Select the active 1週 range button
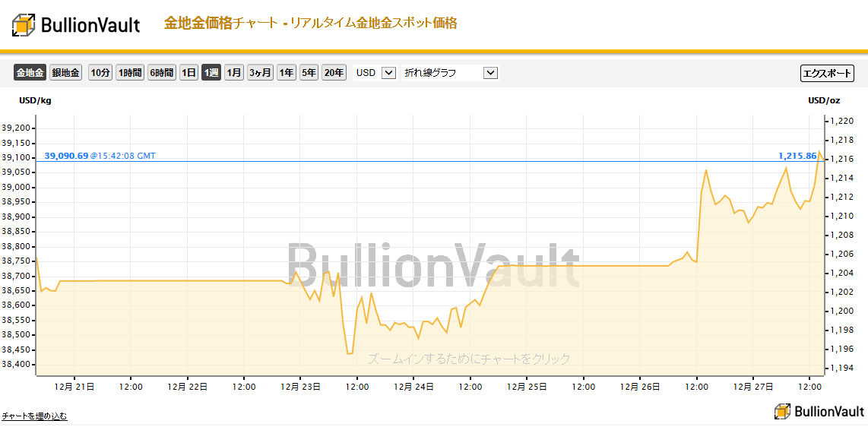This screenshot has width=868, height=427. [x=211, y=72]
